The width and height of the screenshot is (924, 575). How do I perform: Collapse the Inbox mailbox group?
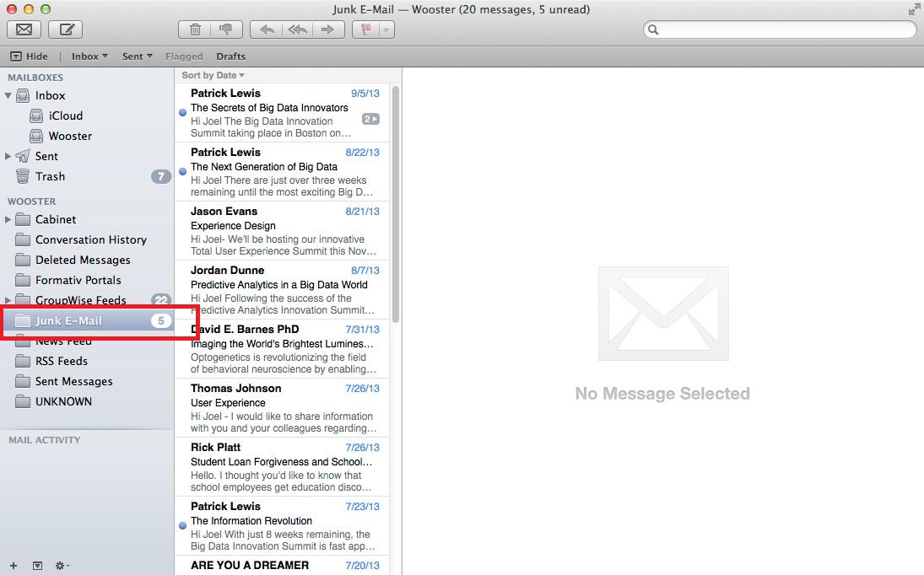click(x=8, y=95)
